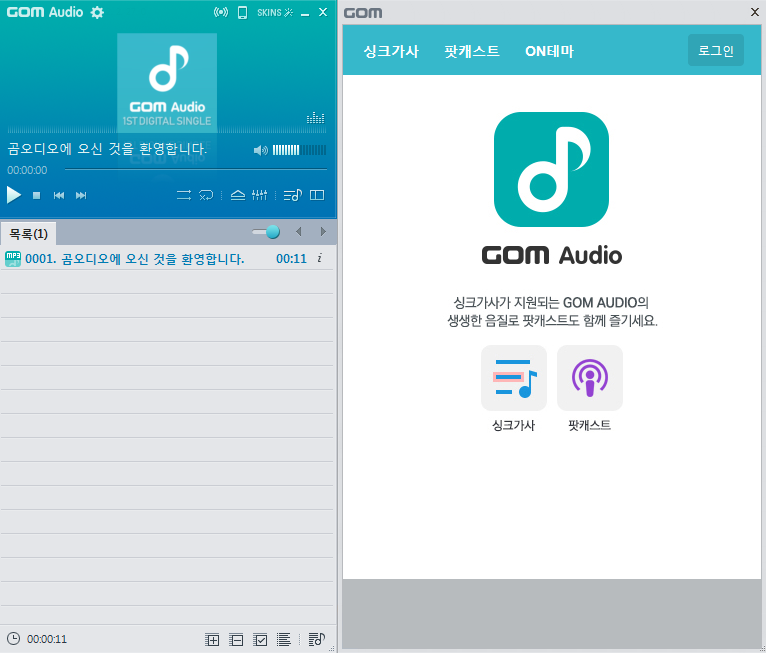Remove items with the minus icon
The width and height of the screenshot is (766, 653).
coord(236,639)
